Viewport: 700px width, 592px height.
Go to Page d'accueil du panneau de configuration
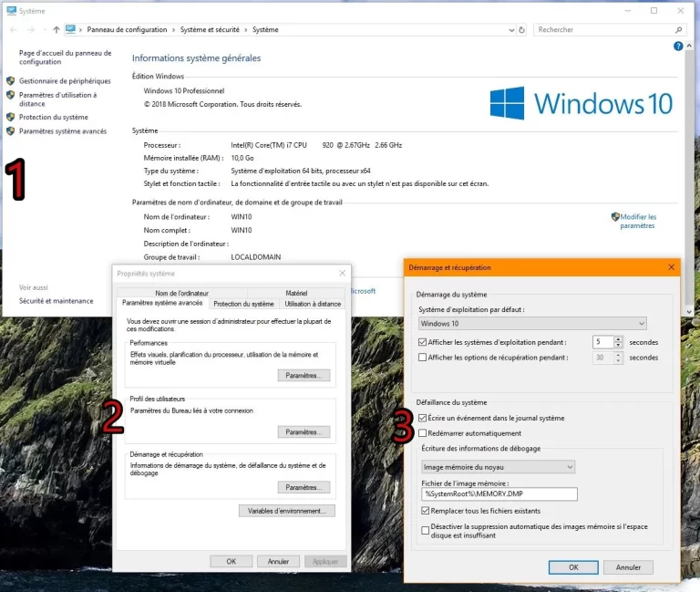(66, 57)
